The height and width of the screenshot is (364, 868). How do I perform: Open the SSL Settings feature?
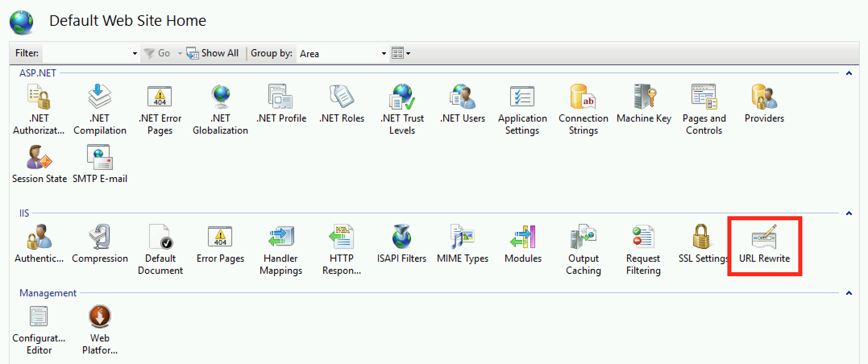703,243
